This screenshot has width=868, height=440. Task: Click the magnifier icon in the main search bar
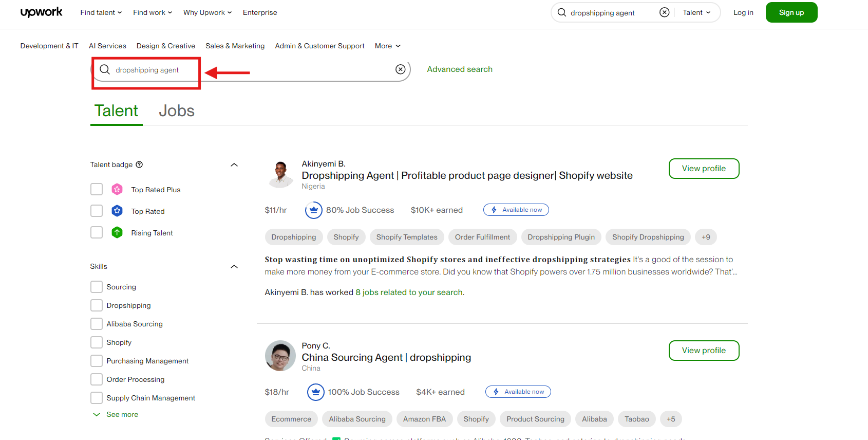coord(105,69)
